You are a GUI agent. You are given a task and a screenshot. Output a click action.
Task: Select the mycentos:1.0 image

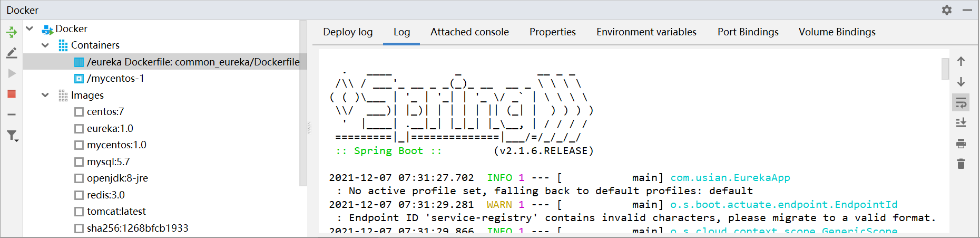tap(116, 145)
